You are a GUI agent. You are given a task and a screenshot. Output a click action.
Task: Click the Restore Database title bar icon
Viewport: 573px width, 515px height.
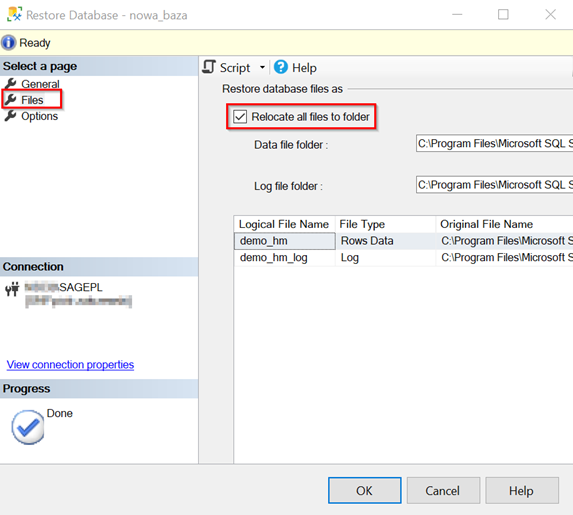click(14, 14)
